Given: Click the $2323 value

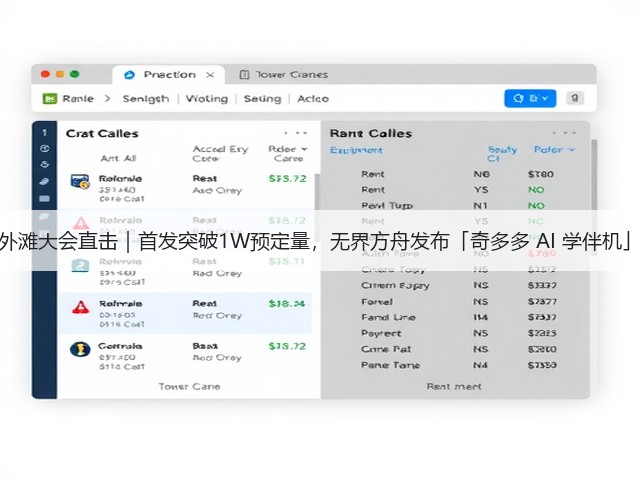Looking at the screenshot, I should click(x=542, y=333).
